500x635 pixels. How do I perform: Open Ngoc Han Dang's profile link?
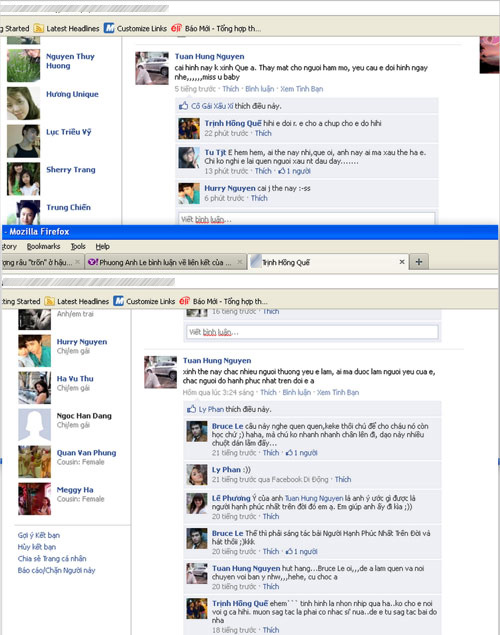click(x=84, y=416)
